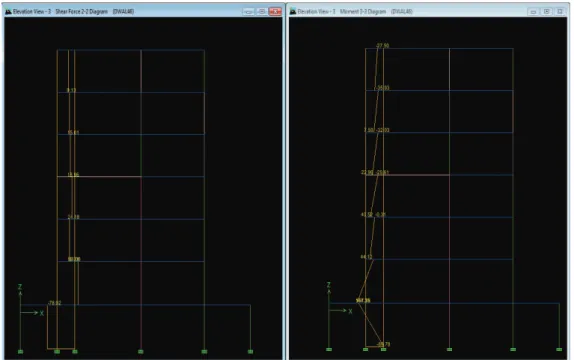Screen dimensions: 574x360
Task: Click the -78.92 shear value label
Action: (x=55, y=303)
